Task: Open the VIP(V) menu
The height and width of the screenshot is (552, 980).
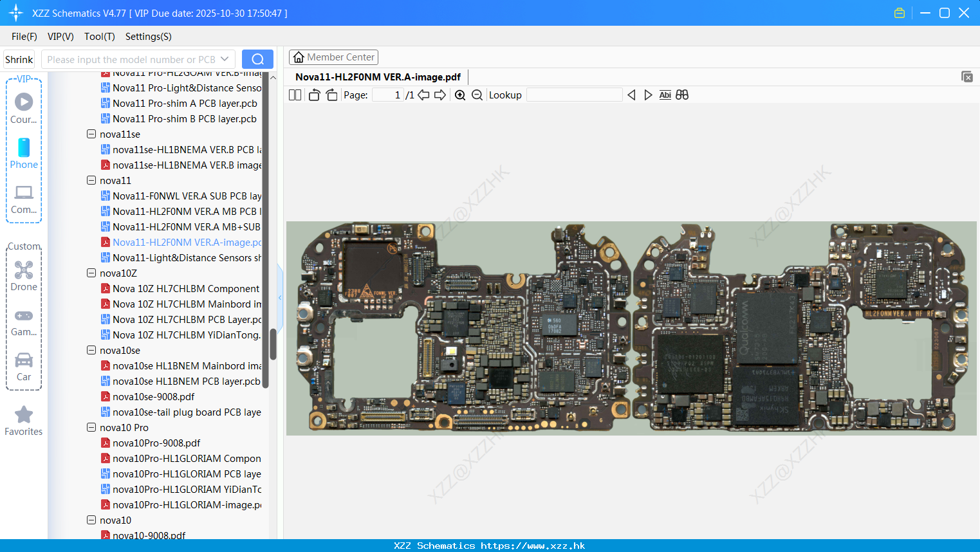Action: 60,37
